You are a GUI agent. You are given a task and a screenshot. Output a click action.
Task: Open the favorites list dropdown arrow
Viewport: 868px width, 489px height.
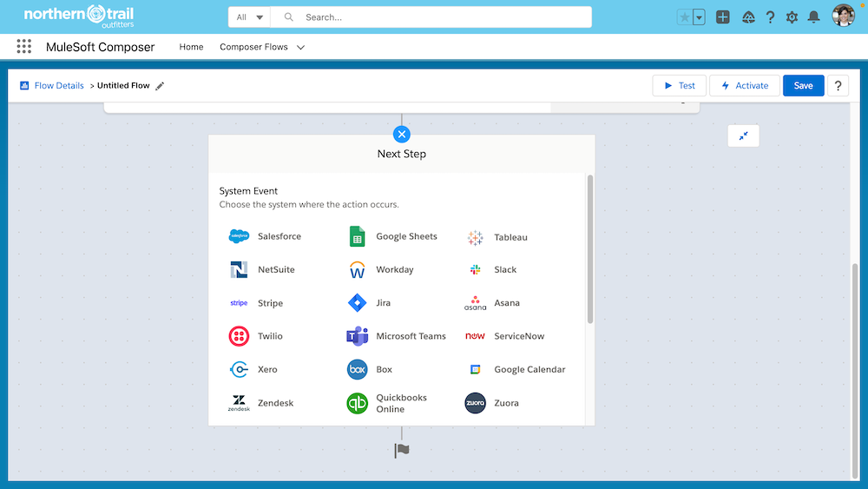coord(699,17)
